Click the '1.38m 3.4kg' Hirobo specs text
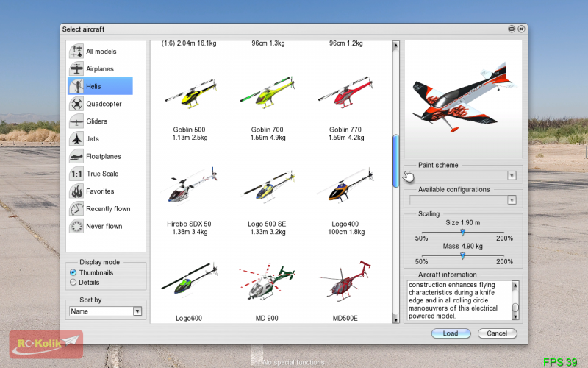Image resolution: width=588 pixels, height=368 pixels. click(190, 232)
